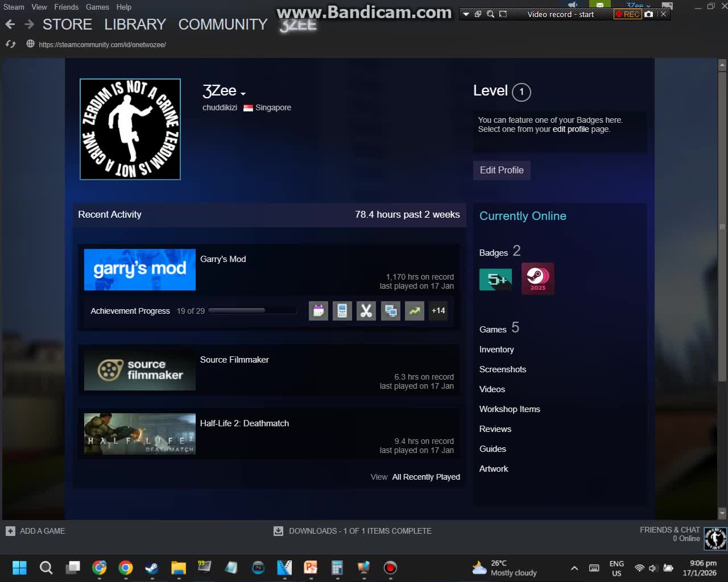Take a screenshot with Bandicam's camera icon
This screenshot has width=728, height=582.
[649, 14]
